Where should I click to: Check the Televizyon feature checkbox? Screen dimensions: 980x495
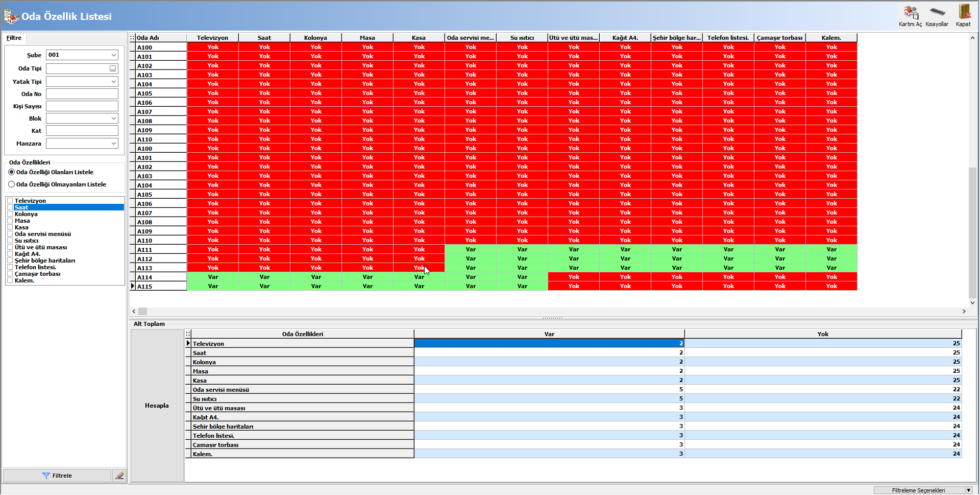10,201
